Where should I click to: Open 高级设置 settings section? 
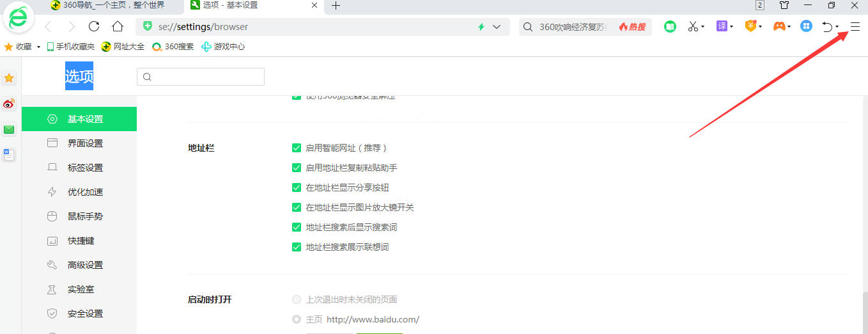pyautogui.click(x=79, y=265)
